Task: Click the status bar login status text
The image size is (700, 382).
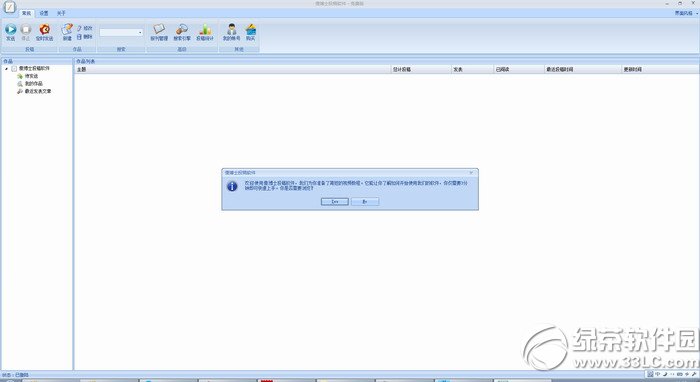Action: (15, 375)
